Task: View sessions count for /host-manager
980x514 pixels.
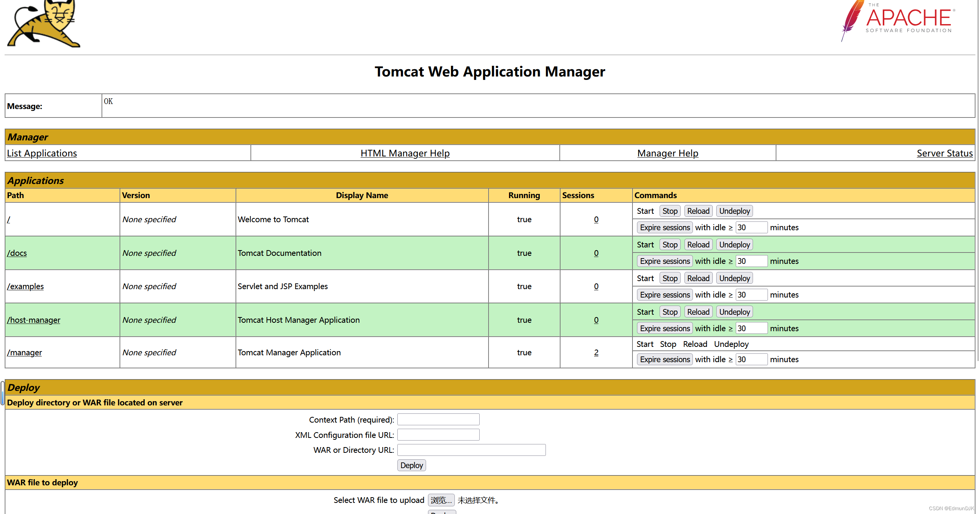Action: point(596,320)
